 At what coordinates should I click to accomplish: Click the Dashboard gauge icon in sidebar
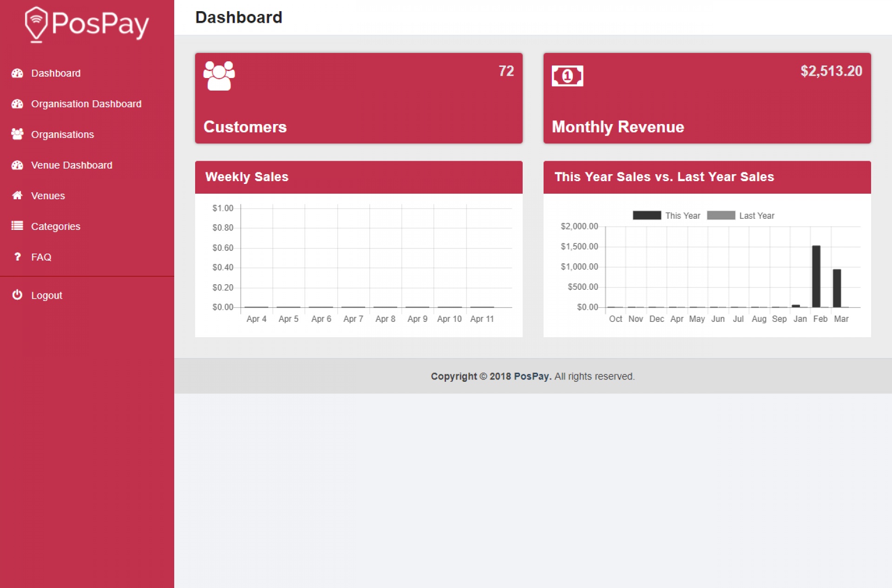tap(17, 73)
